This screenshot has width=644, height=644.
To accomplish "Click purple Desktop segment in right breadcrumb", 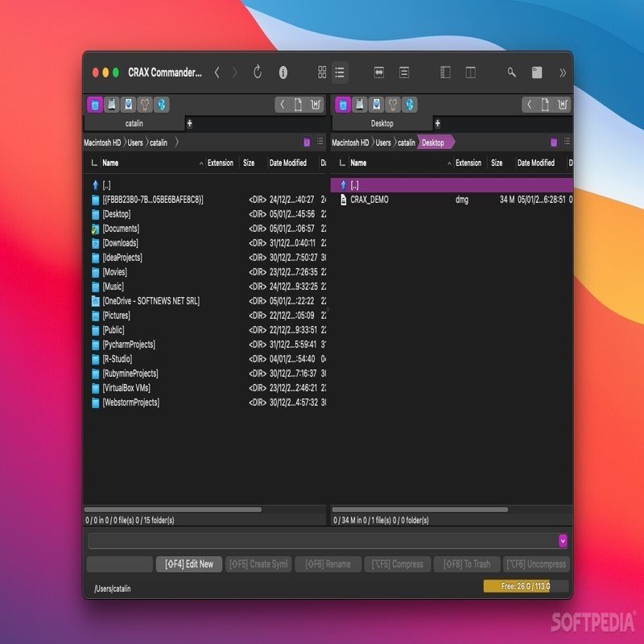I will 435,142.
